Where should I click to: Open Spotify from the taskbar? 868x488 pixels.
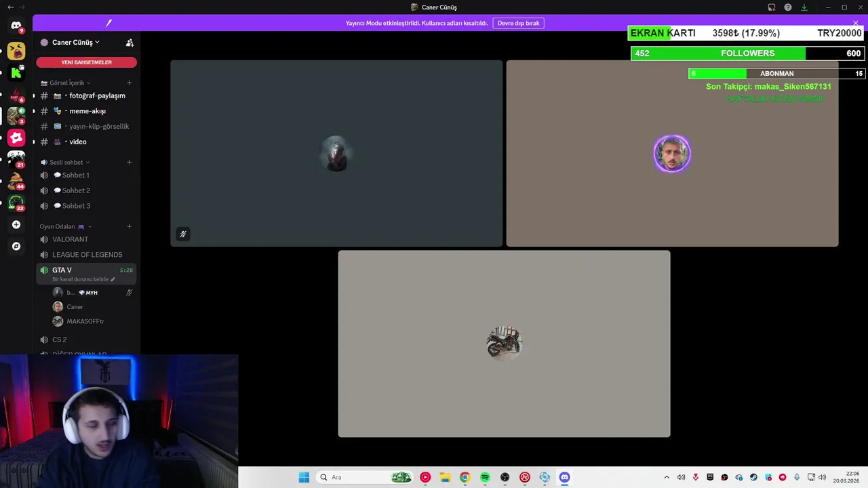click(485, 477)
